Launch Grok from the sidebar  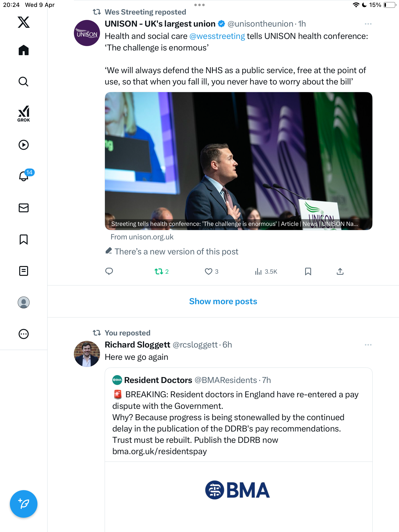point(24,114)
